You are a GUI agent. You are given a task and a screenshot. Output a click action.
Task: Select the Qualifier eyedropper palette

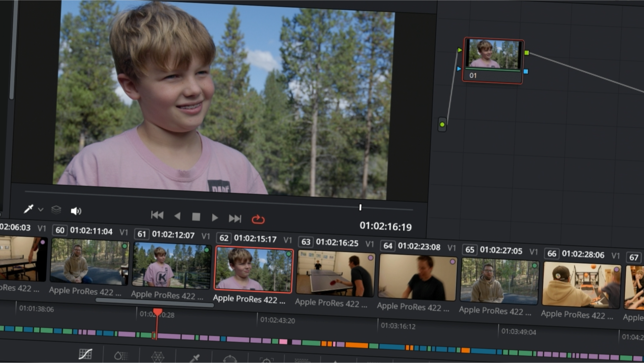tap(195, 359)
